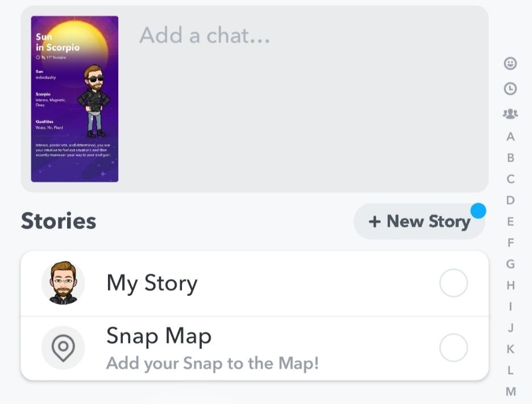Type in the Add a chat field
This screenshot has width=532, height=404.
tap(307, 36)
